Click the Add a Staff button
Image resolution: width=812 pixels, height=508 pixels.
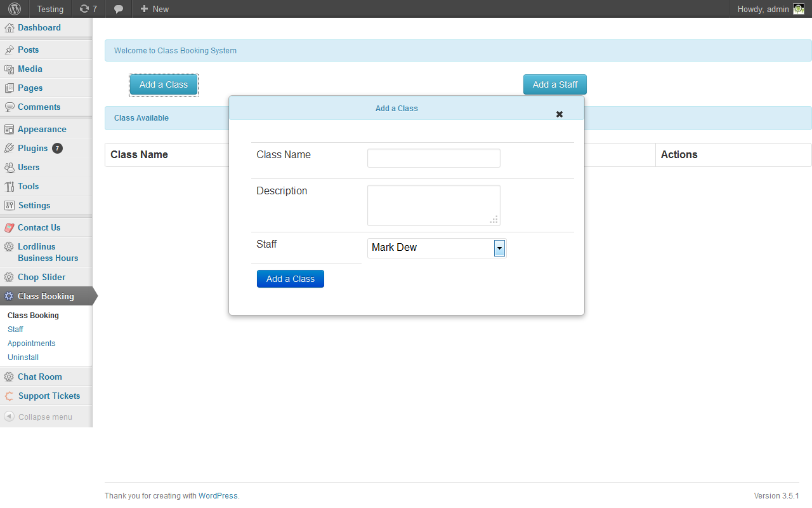(555, 84)
